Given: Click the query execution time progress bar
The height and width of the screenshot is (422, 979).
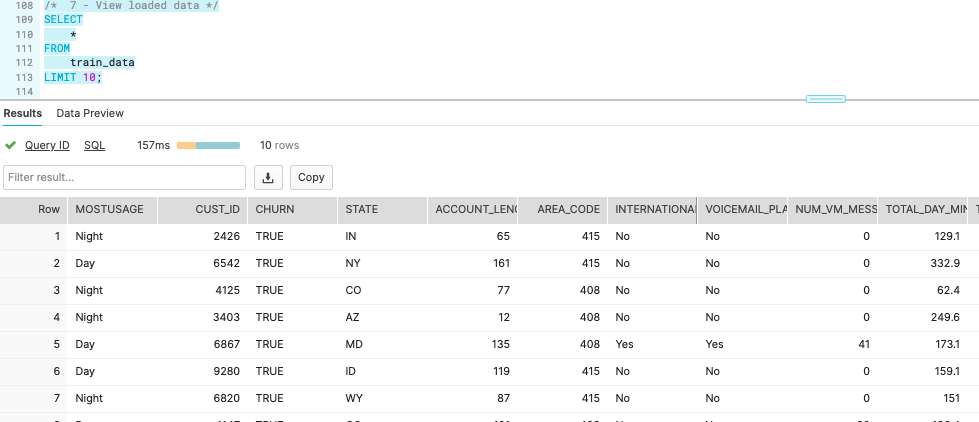Looking at the screenshot, I should [x=209, y=145].
